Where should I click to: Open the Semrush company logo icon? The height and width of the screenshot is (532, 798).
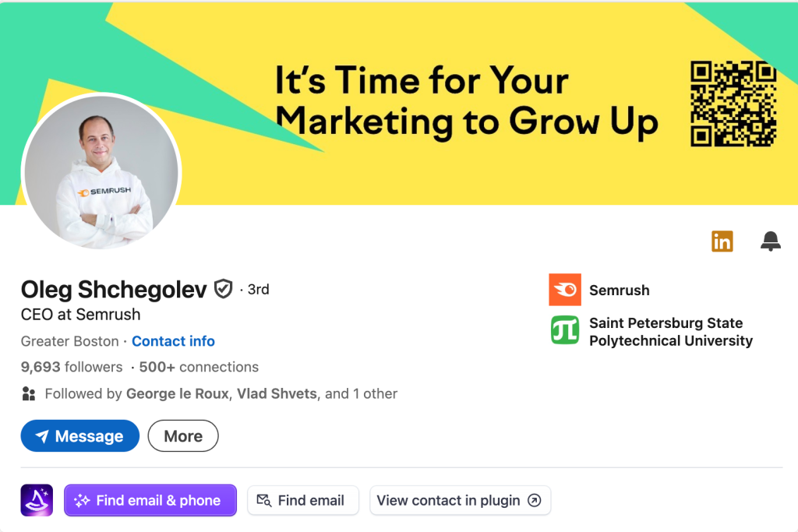coord(565,290)
